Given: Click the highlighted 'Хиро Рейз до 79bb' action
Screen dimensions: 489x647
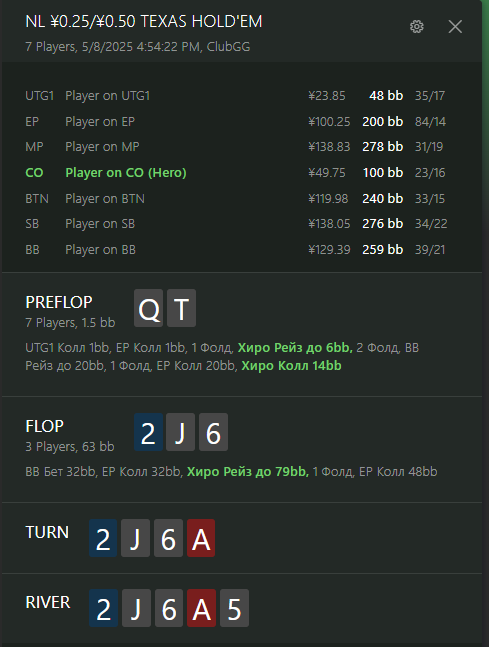Looking at the screenshot, I should pos(248,472).
